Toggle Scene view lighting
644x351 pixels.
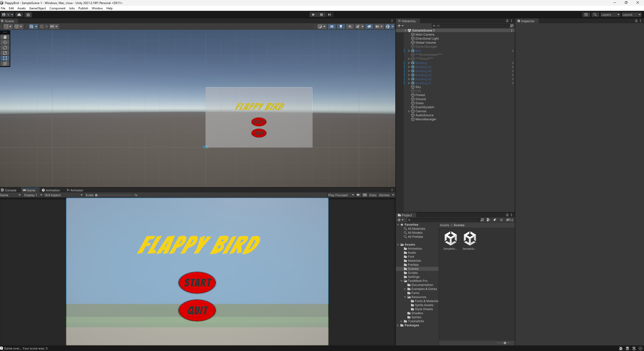(341, 26)
